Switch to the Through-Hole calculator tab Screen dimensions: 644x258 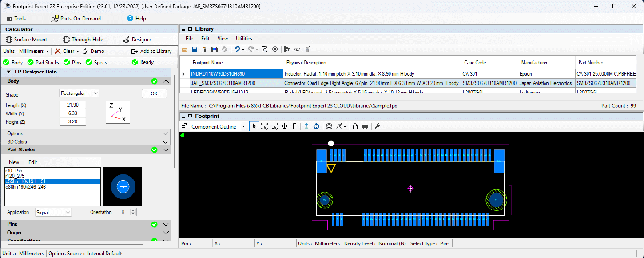pyautogui.click(x=83, y=40)
